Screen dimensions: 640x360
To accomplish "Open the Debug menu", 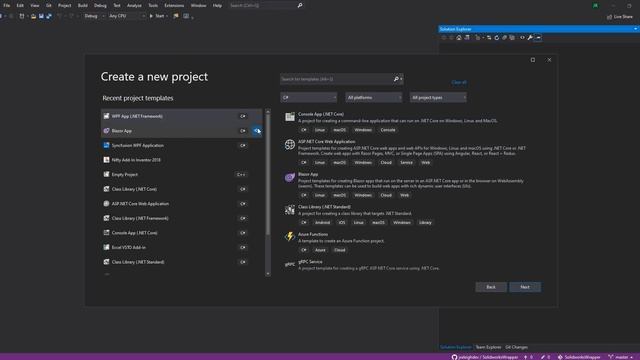I will pyautogui.click(x=100, y=6).
